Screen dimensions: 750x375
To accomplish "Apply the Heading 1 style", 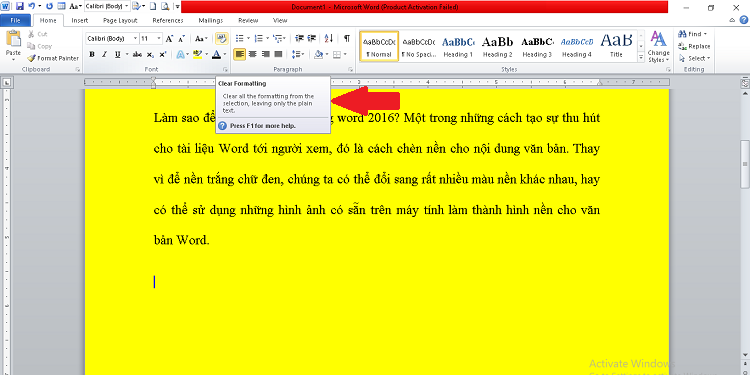I will [458, 46].
